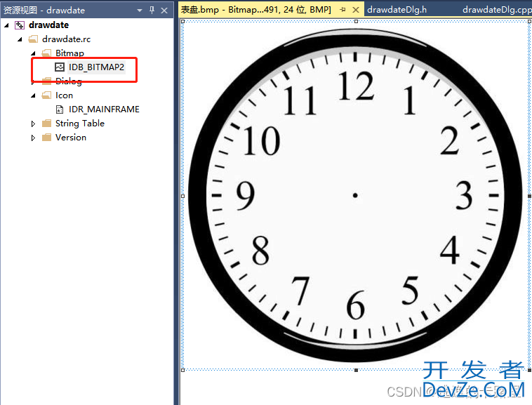Click the Version folder icon

46,138
